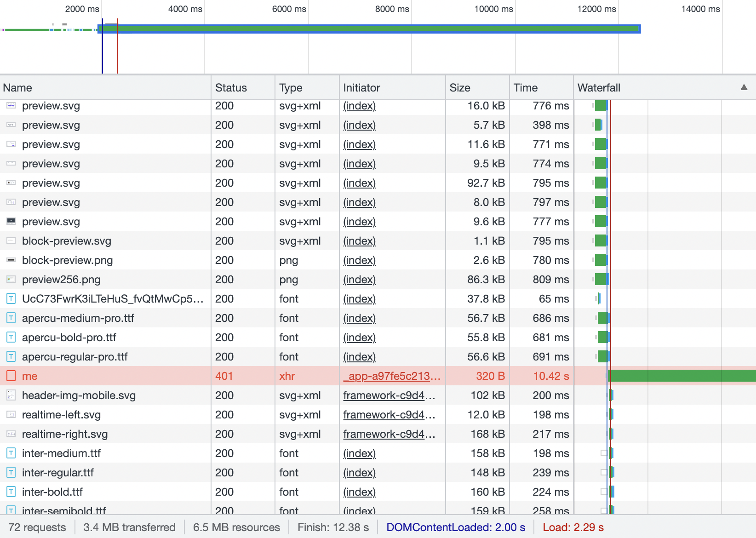The height and width of the screenshot is (538, 756).
Task: Click the red file icon of 'me' request
Action: [x=11, y=376]
